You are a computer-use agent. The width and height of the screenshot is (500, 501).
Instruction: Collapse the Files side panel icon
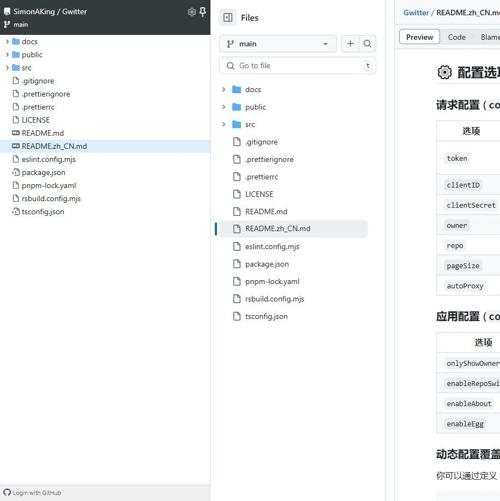point(228,18)
